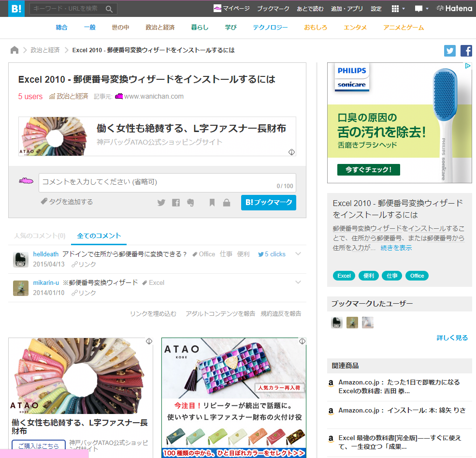This screenshot has height=458, width=476.
Task: Expand mikarin-u comment options chevron
Action: [298, 282]
